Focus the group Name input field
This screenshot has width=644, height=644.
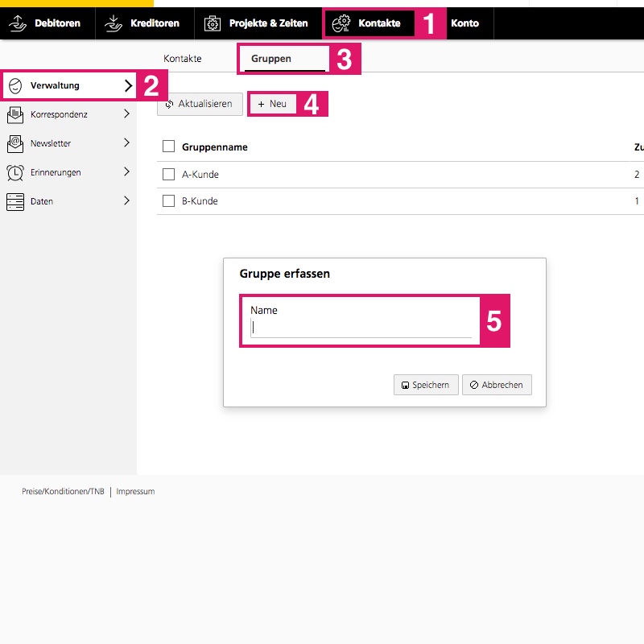point(361,328)
